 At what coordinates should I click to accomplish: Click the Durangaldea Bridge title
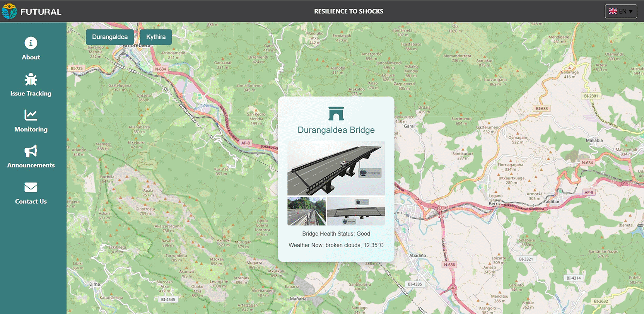click(x=336, y=130)
